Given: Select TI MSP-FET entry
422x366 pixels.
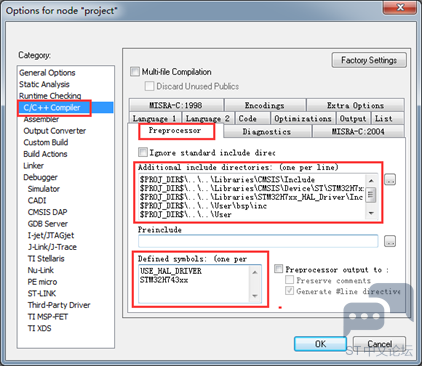Looking at the screenshot, I should [48, 317].
